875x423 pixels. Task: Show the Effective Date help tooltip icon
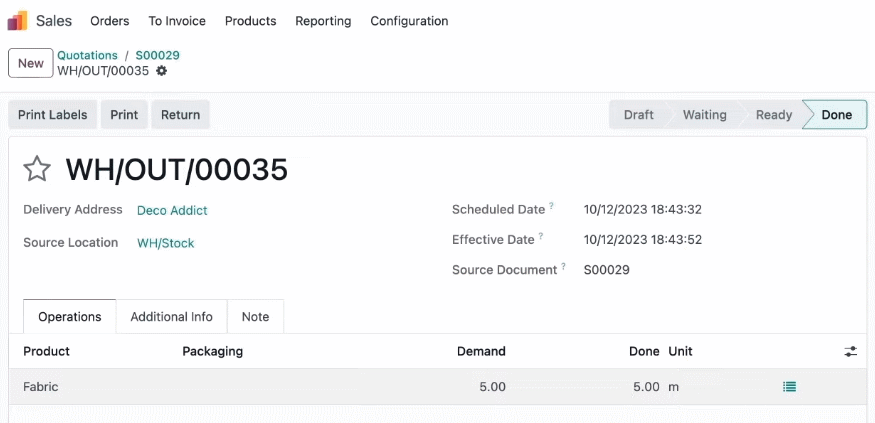point(541,236)
